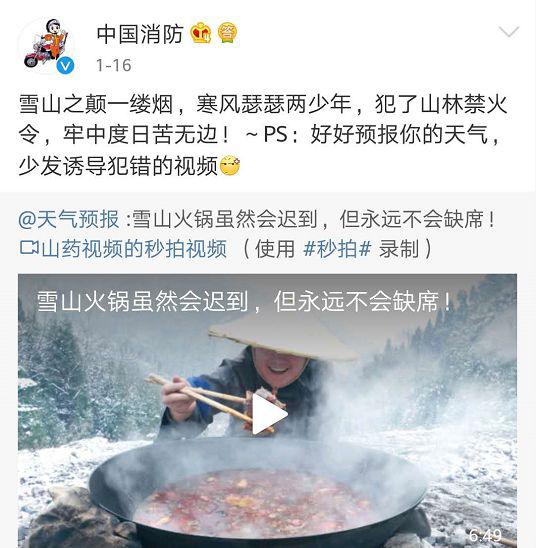This screenshot has width=536, height=548.
Task: Open the 中国消防 account name
Action: [x=140, y=34]
